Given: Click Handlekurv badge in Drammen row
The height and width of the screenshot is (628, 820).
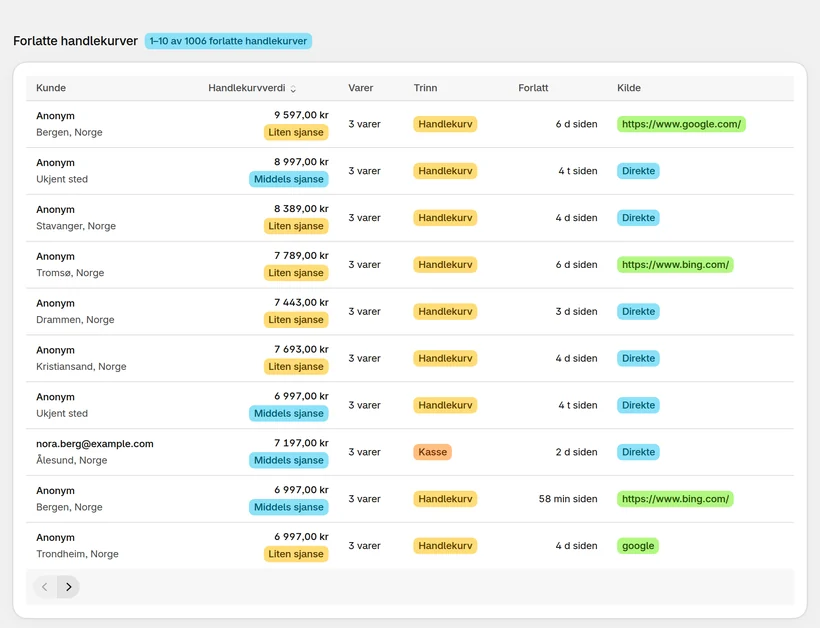Looking at the screenshot, I should pyautogui.click(x=445, y=311).
